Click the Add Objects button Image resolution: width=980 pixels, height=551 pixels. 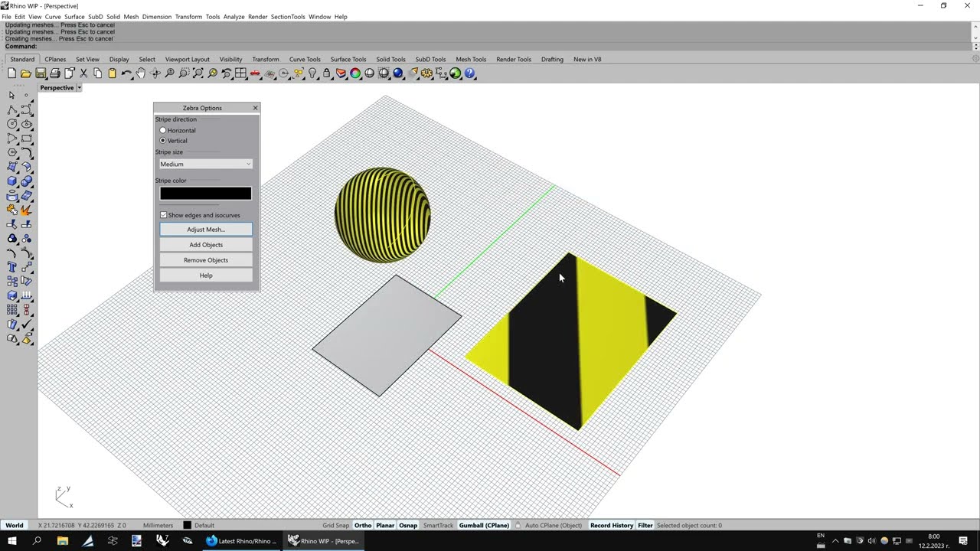point(206,245)
